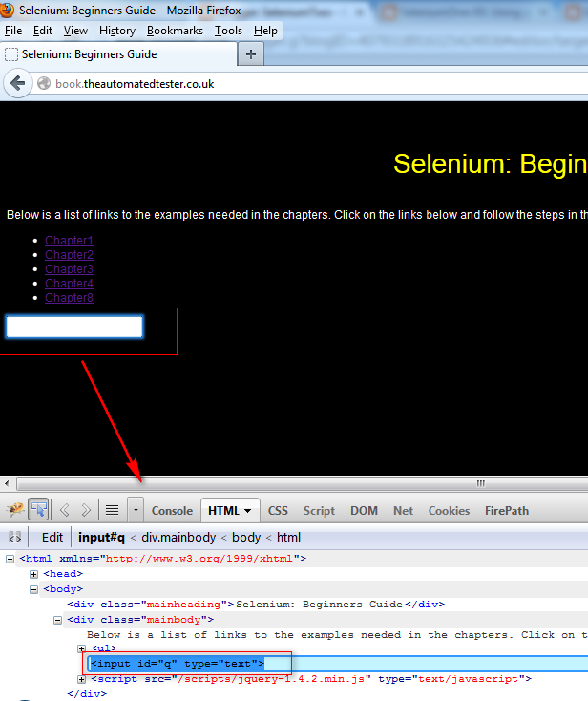This screenshot has width=588, height=701.
Task: Click the yellow Selenium page heading
Action: (x=490, y=164)
